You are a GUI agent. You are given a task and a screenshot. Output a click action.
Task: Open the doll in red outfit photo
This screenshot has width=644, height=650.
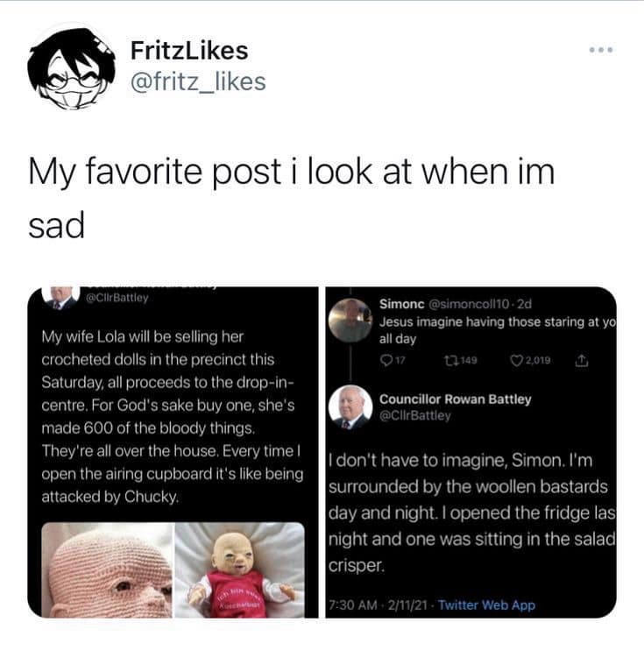pyautogui.click(x=240, y=570)
